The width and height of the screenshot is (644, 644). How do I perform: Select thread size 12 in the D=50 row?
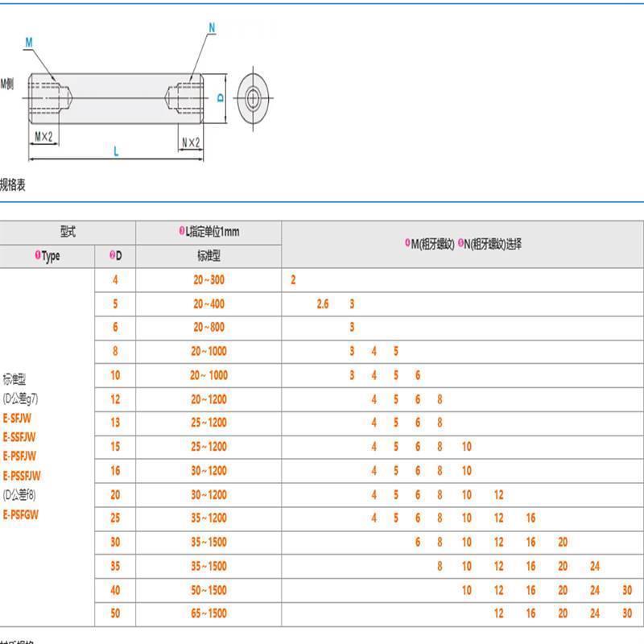497,611
